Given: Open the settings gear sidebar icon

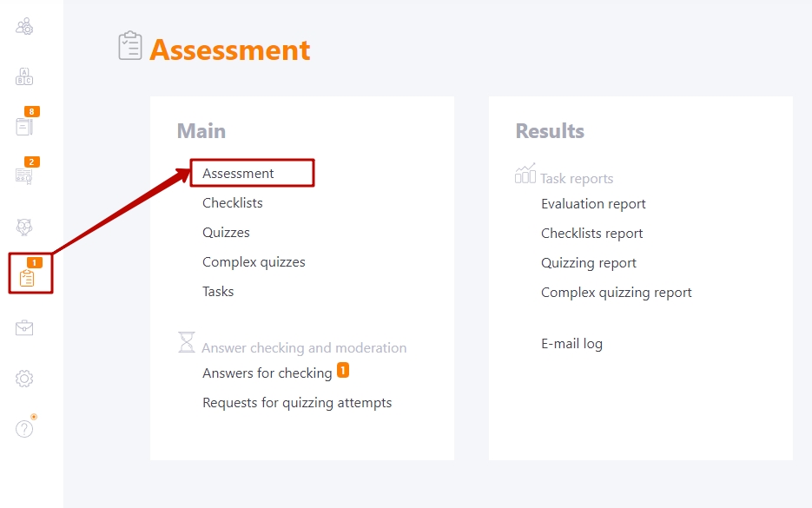Looking at the screenshot, I should tap(24, 379).
